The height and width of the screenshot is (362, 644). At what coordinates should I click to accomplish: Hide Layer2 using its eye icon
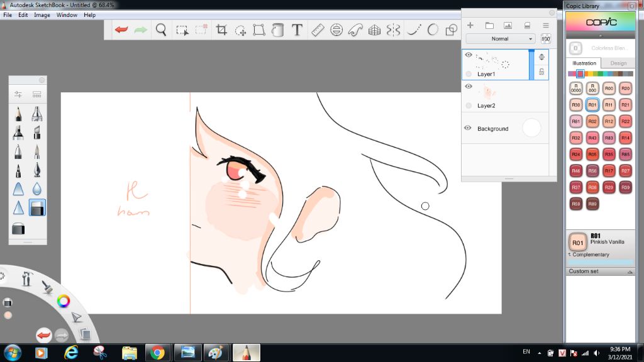(469, 86)
